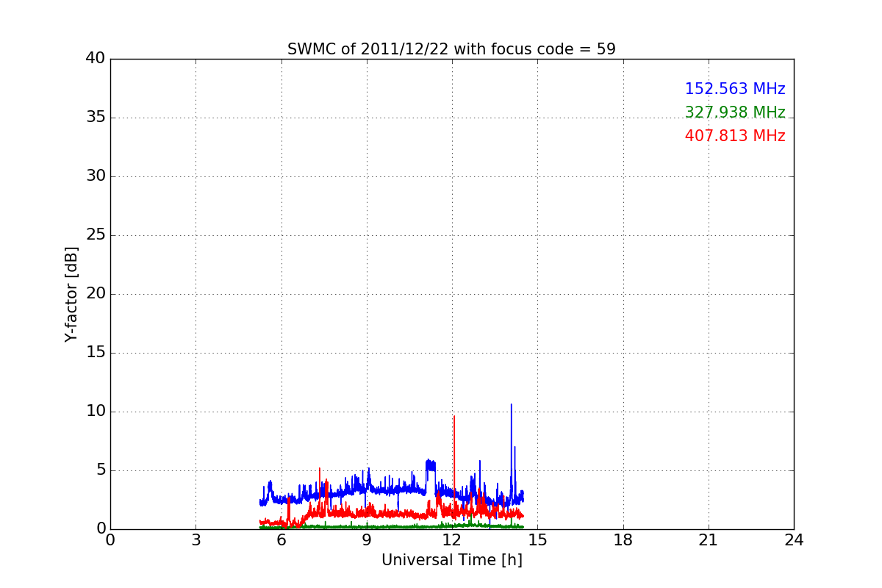Click the x-axis tick label 21
Viewport: 882px width, 588px height.
[709, 539]
